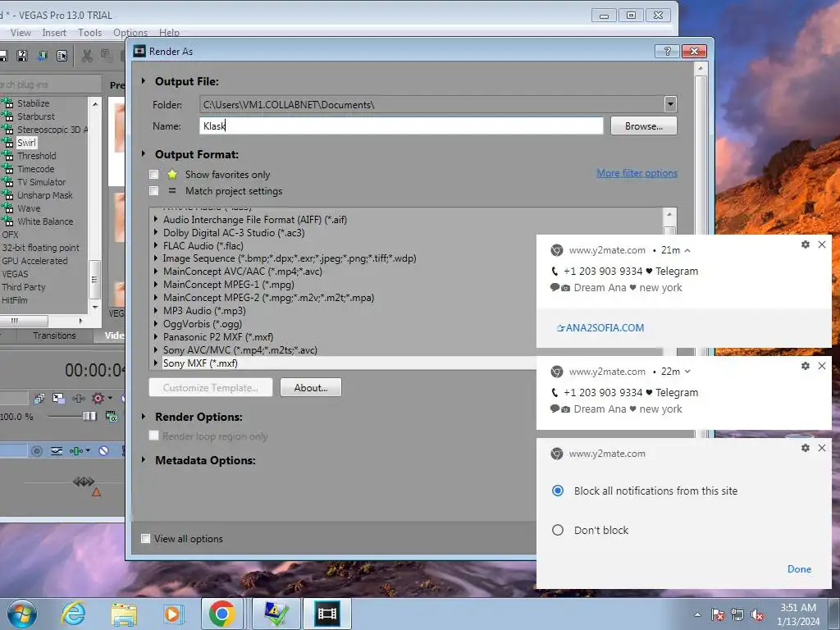Viewport: 840px width, 630px height.
Task: Click the closed captions film icon
Action: tap(112, 416)
